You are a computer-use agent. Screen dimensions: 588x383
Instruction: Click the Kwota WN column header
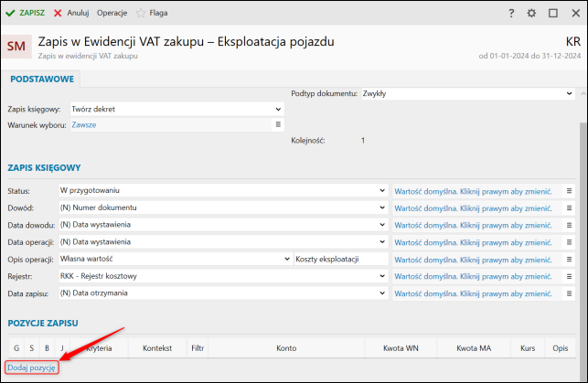(x=401, y=348)
